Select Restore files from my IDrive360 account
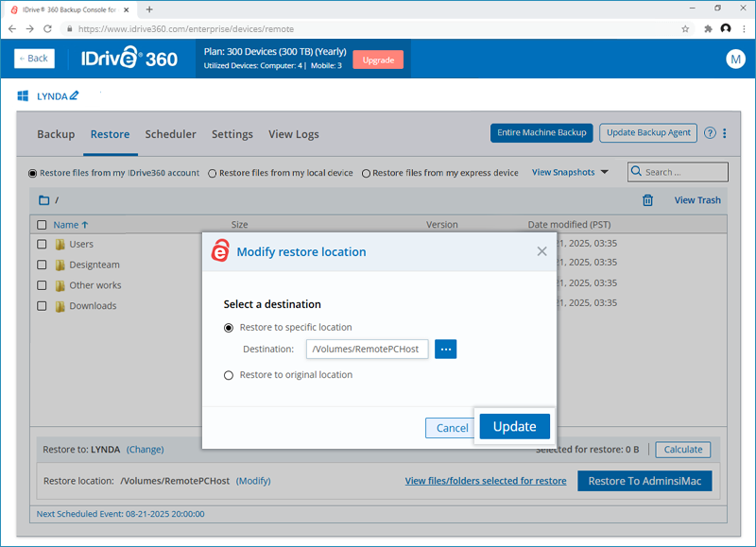 click(x=32, y=173)
